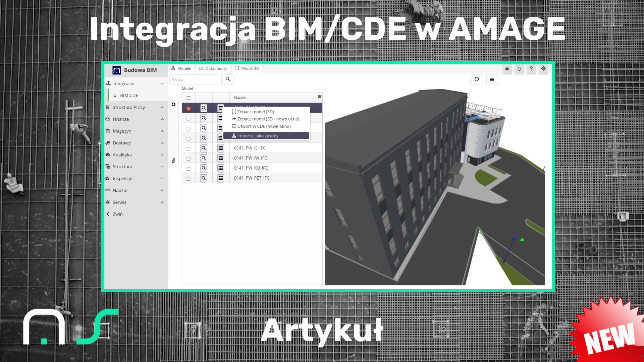
Task: Open the home screen icon
Action: (x=507, y=69)
